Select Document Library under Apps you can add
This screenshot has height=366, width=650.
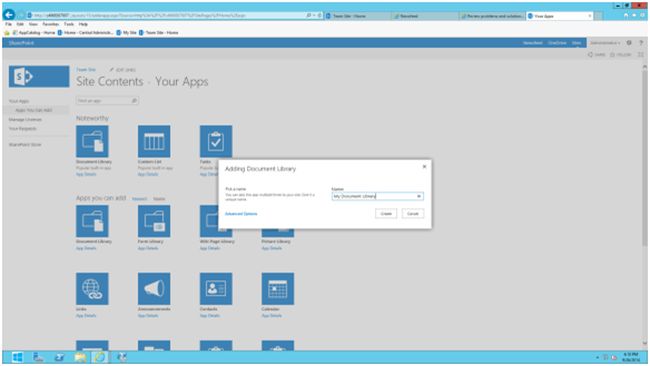(92, 221)
